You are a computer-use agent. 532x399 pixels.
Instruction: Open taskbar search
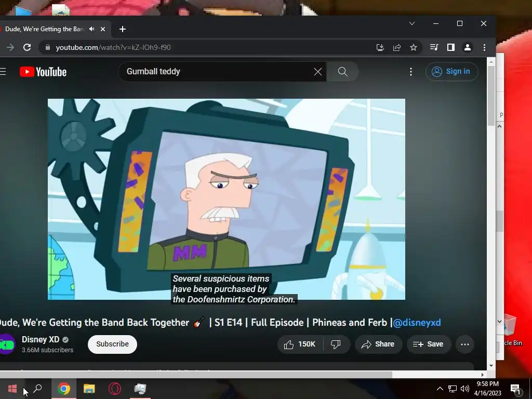[37, 389]
